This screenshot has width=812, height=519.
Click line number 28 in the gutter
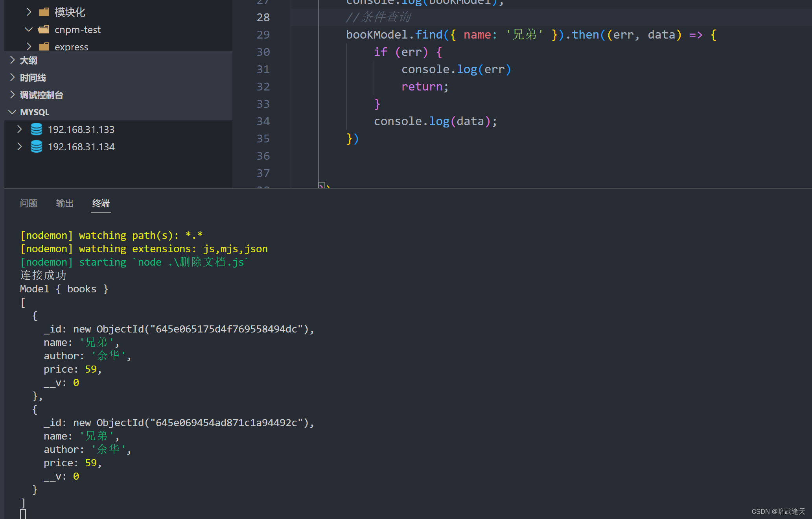pos(263,17)
